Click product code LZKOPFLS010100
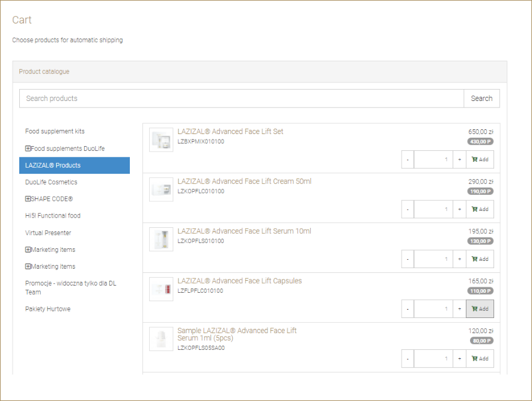This screenshot has width=532, height=401. click(201, 241)
